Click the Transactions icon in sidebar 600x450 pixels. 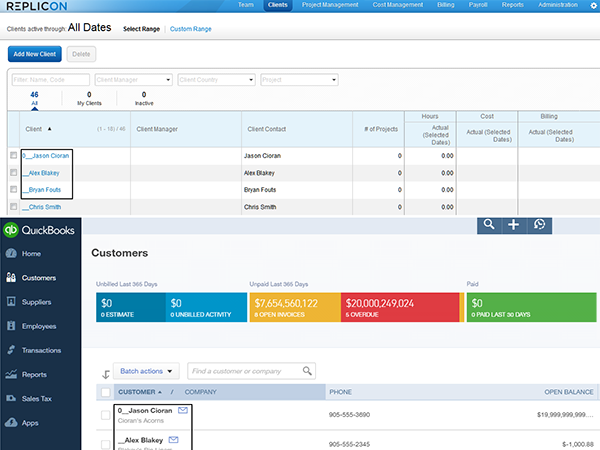tap(11, 350)
